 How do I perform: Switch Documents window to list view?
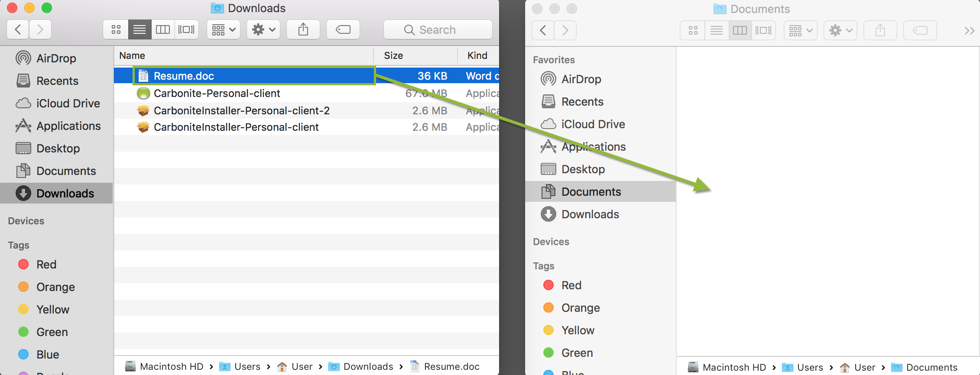[717, 30]
